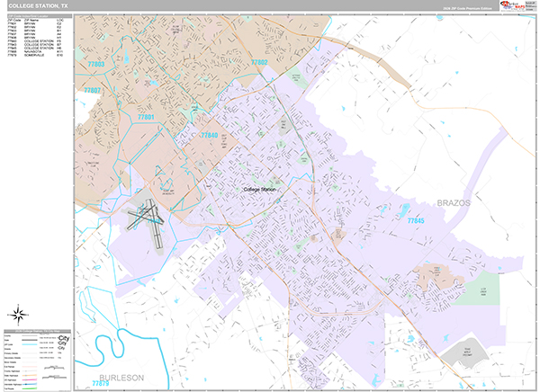Click the College Station city label
The height and width of the screenshot is (392, 540).
point(261,190)
